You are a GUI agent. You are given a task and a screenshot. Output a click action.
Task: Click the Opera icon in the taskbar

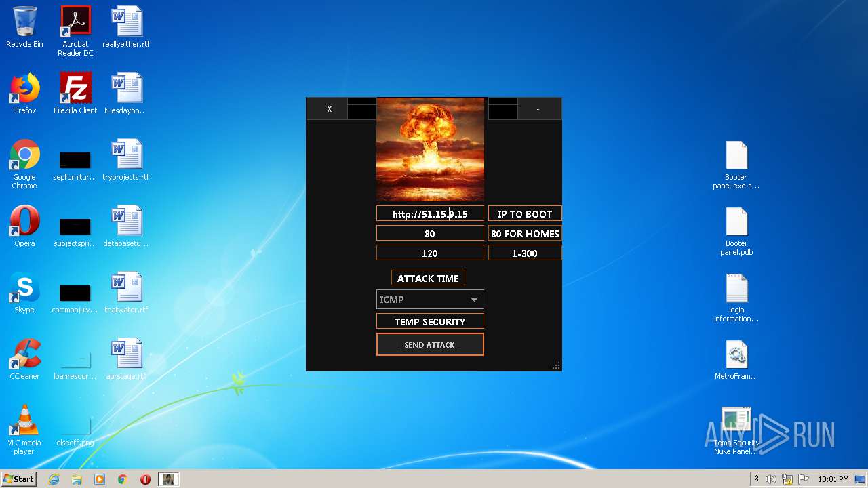(145, 479)
